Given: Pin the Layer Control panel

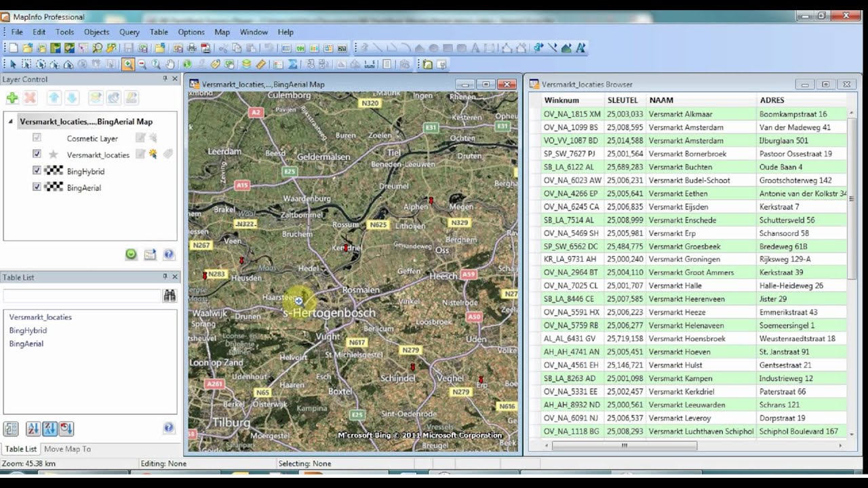Looking at the screenshot, I should [165, 79].
